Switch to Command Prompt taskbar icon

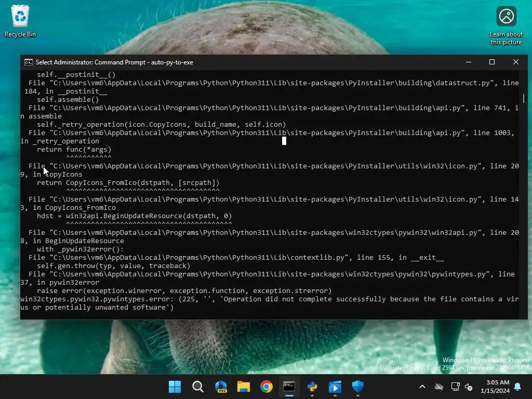click(x=289, y=387)
